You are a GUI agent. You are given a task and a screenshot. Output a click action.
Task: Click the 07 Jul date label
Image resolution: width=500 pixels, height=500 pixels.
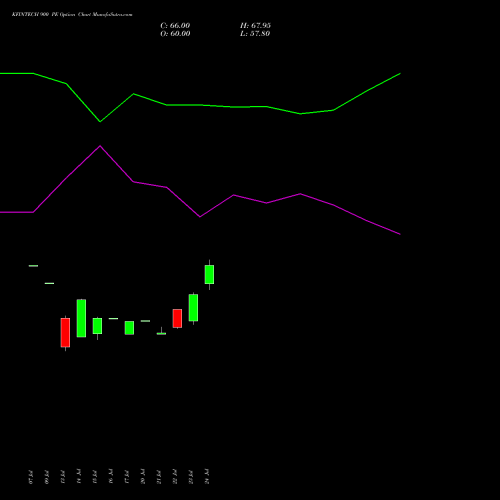[x=31, y=477]
